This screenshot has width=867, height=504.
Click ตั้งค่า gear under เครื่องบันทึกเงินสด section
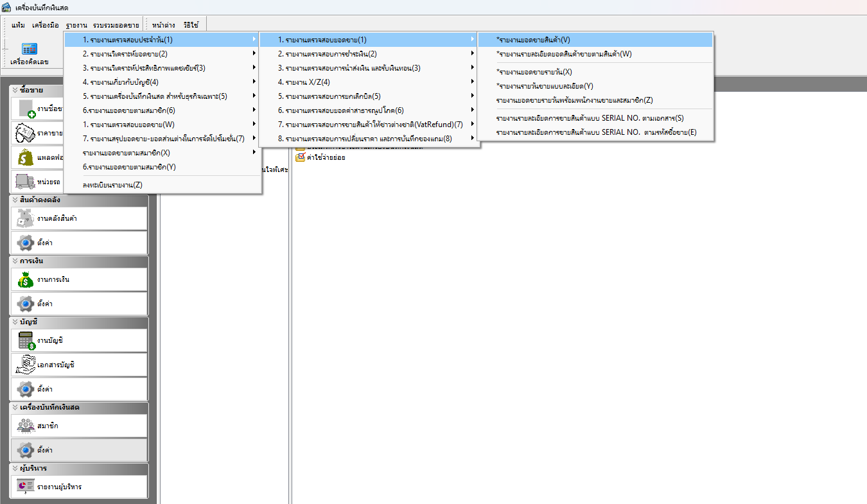click(x=26, y=450)
